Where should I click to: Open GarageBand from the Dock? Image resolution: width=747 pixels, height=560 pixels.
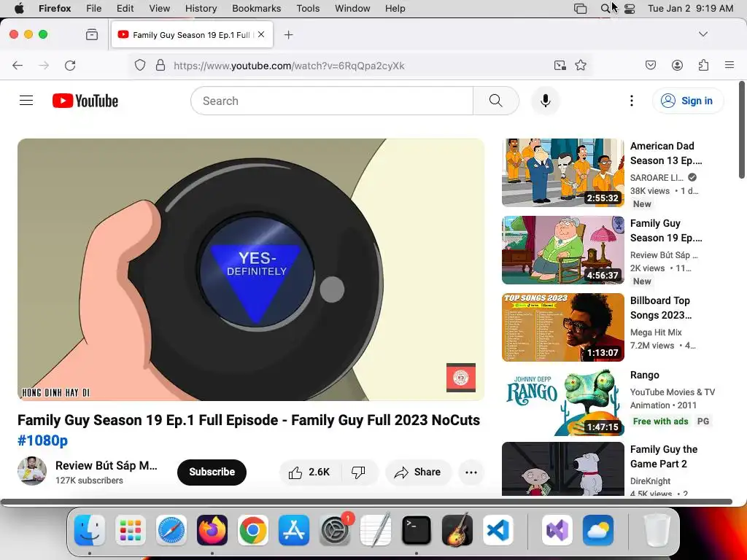point(457,530)
